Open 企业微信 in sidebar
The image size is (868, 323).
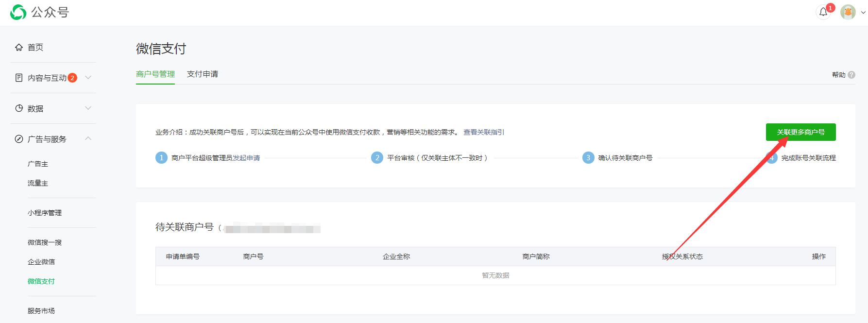tap(41, 262)
